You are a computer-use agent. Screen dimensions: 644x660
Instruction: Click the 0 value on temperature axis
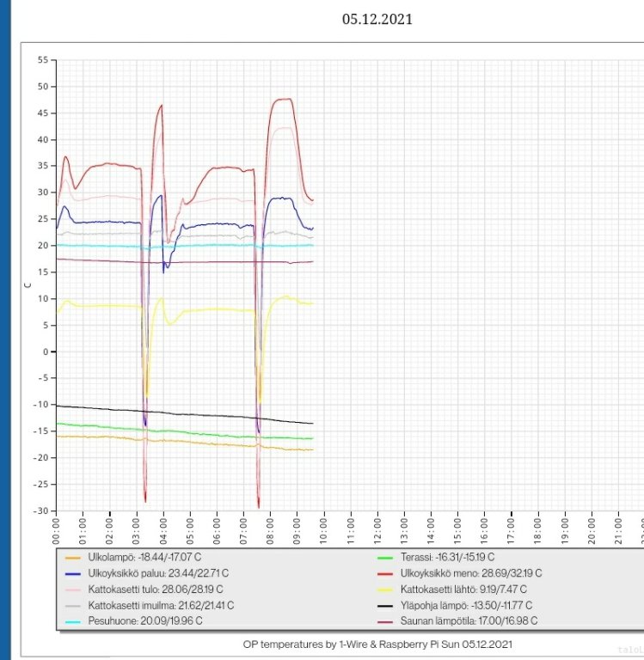[x=46, y=351]
